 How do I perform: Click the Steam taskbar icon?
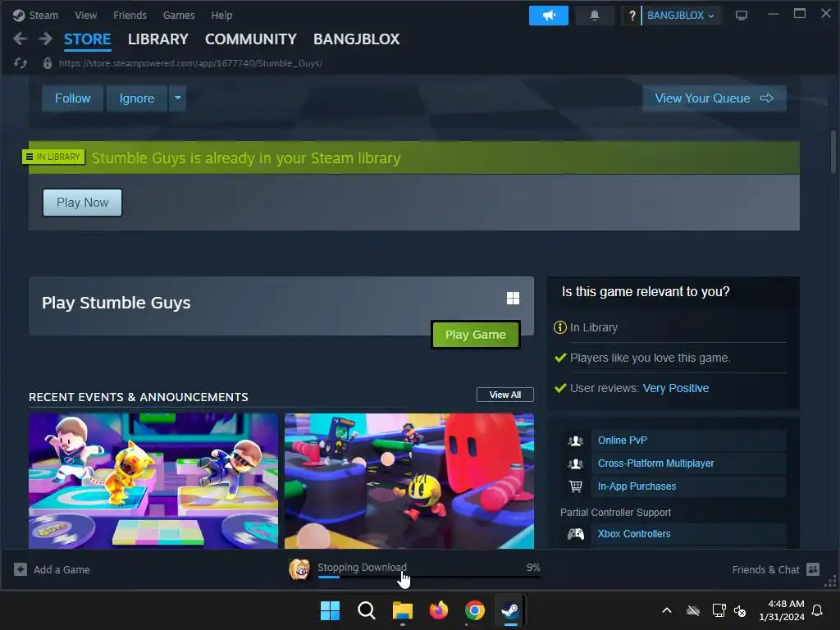pyautogui.click(x=510, y=610)
